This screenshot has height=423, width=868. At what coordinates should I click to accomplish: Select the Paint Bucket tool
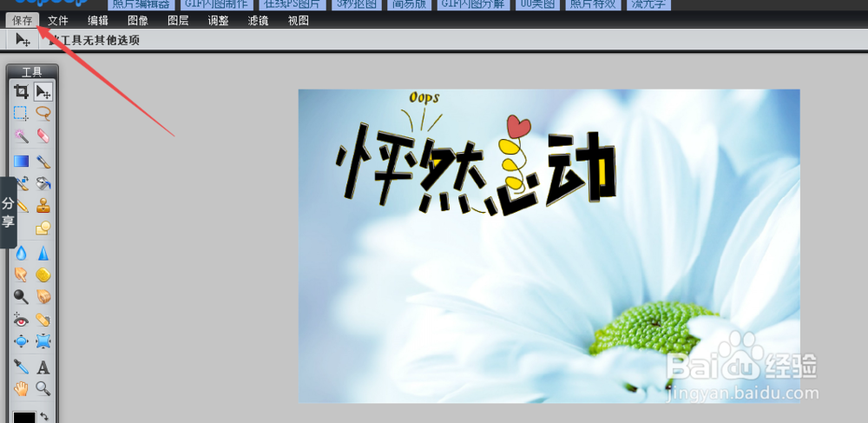click(43, 183)
